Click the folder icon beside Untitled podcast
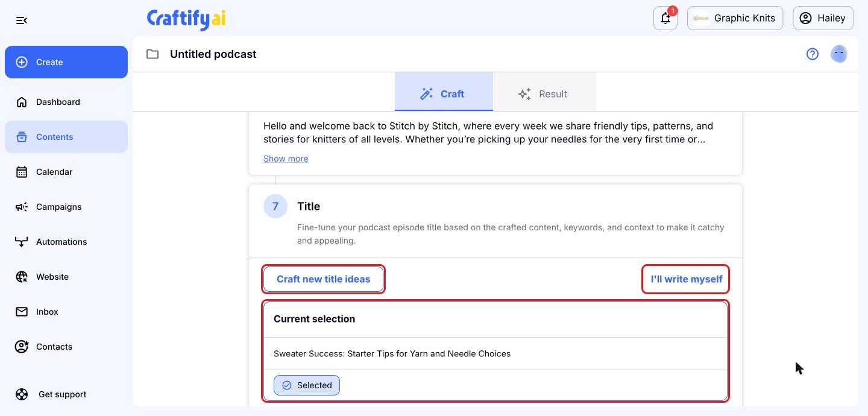 [153, 54]
